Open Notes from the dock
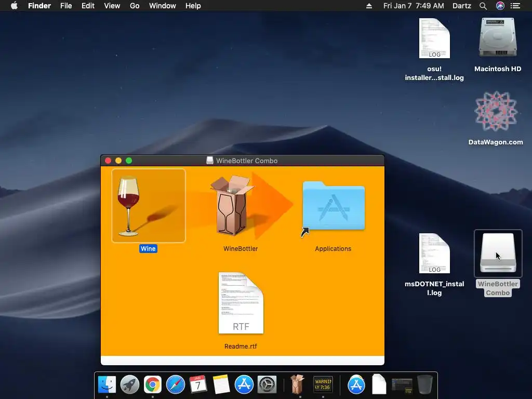 (x=221, y=385)
